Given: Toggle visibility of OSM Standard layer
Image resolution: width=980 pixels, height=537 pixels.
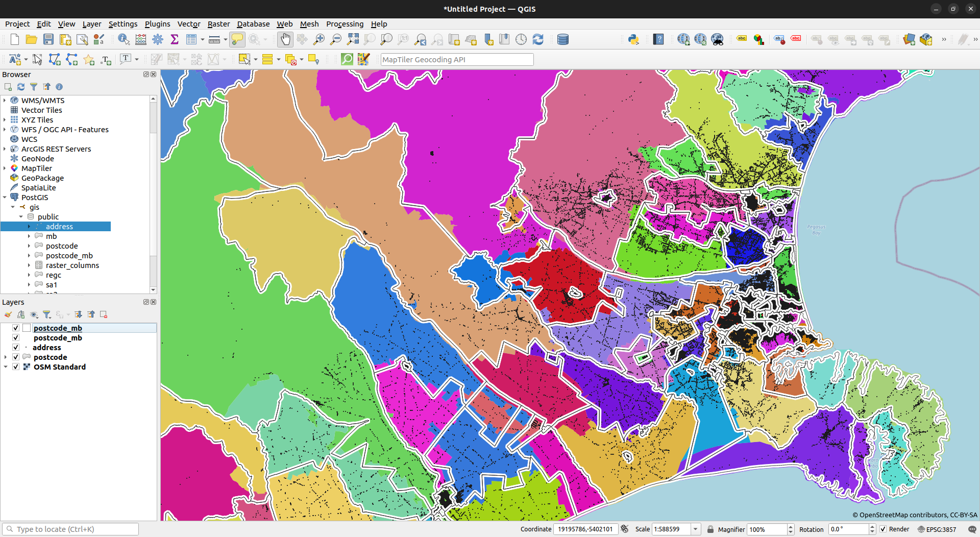Looking at the screenshot, I should [16, 367].
